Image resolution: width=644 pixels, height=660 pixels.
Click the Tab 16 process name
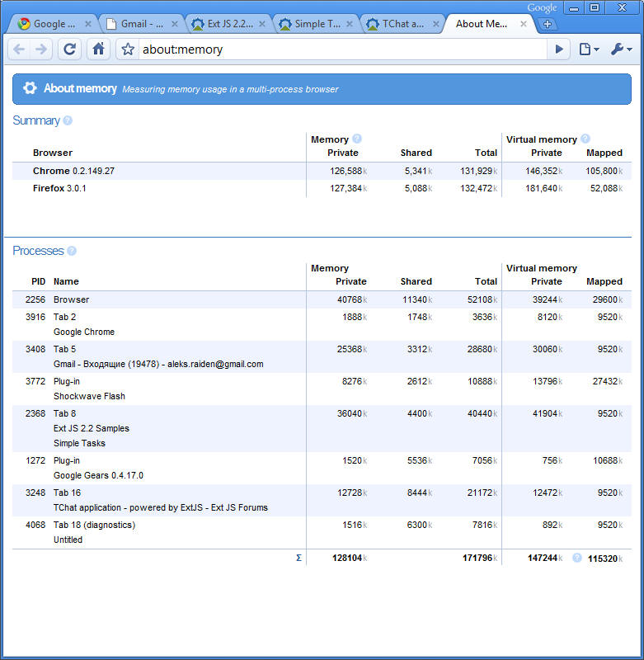pos(67,493)
